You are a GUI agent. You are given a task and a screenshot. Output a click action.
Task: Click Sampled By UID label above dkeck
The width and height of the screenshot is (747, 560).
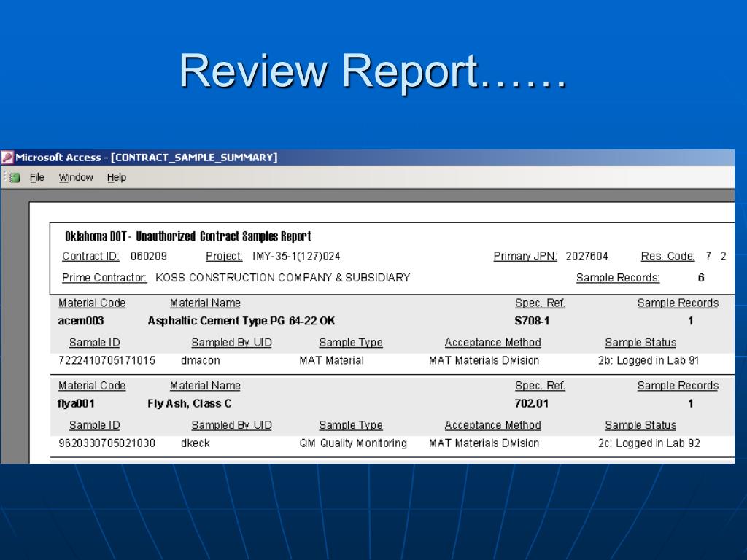(231, 425)
